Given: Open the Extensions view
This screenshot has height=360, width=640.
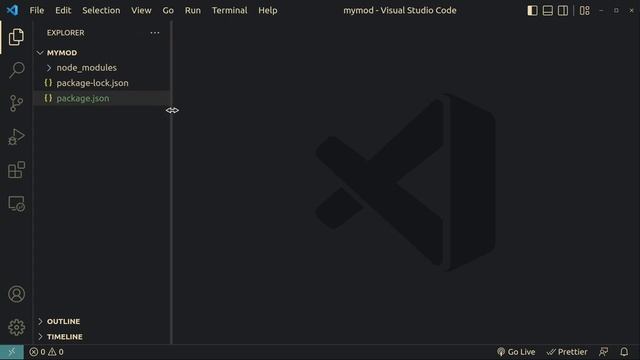Looking at the screenshot, I should [x=16, y=170].
